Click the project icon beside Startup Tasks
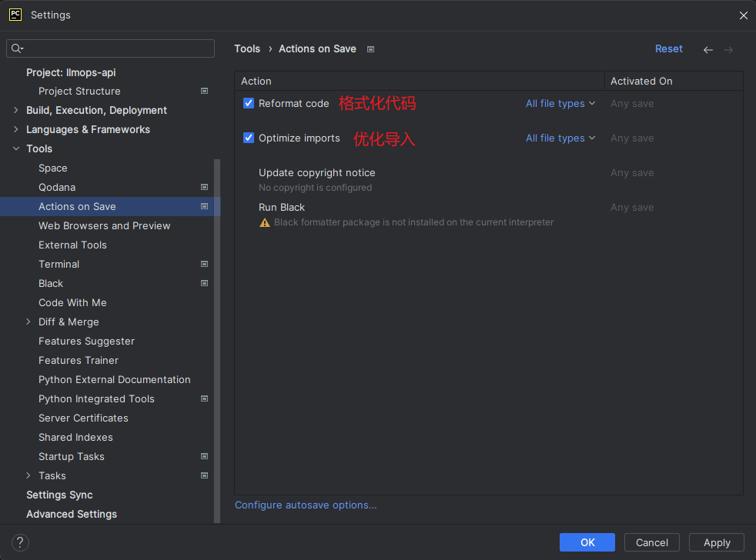 tap(204, 456)
